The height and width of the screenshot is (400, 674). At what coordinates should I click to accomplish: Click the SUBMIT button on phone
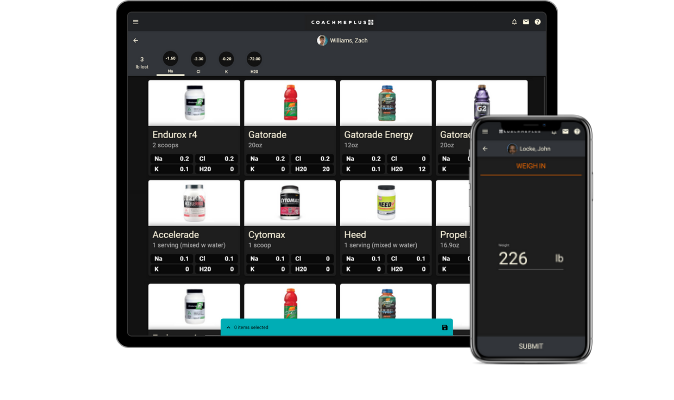pos(531,346)
